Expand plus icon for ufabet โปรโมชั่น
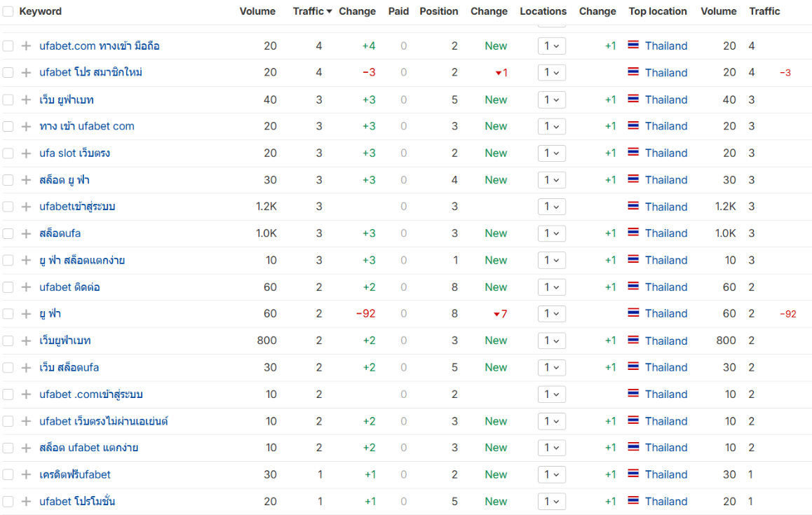 [26, 502]
